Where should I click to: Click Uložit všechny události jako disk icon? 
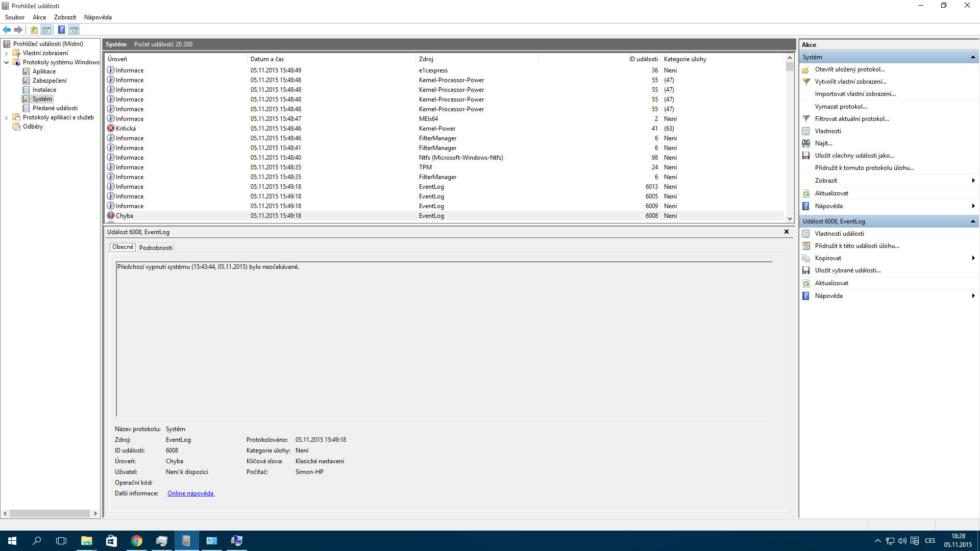(x=806, y=156)
